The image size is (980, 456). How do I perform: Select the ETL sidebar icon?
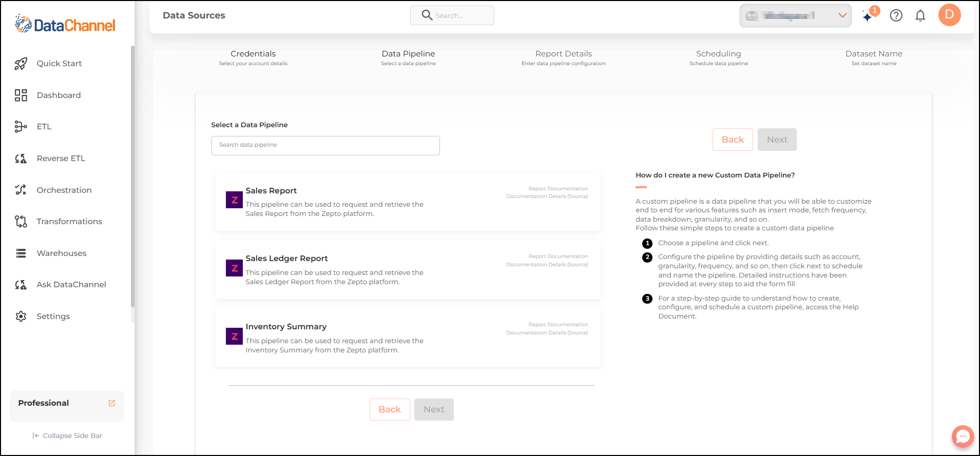[21, 127]
